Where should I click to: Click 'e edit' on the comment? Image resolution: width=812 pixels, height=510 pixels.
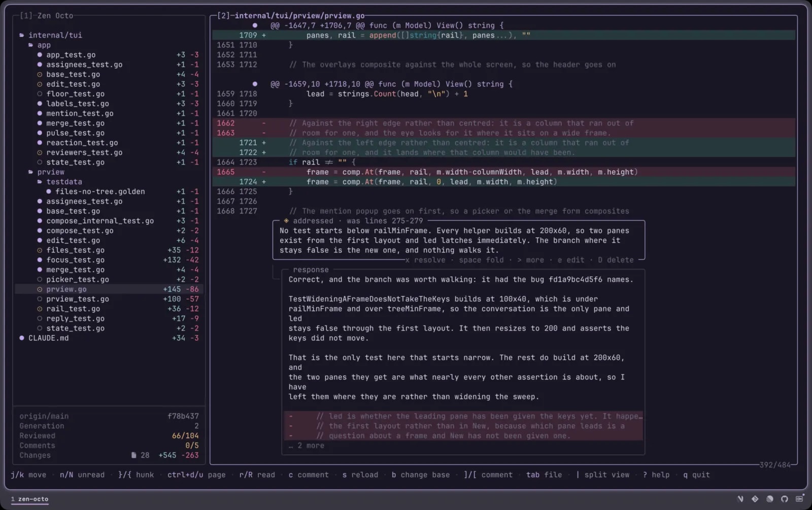tap(571, 260)
